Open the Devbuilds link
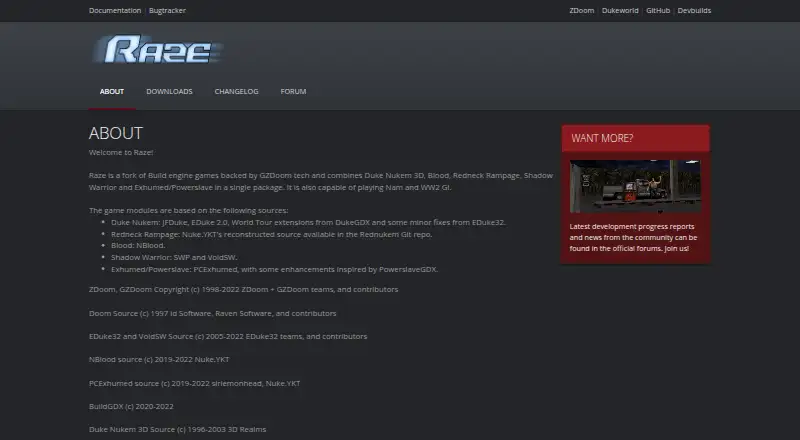This screenshot has width=800, height=440. pyautogui.click(x=694, y=10)
